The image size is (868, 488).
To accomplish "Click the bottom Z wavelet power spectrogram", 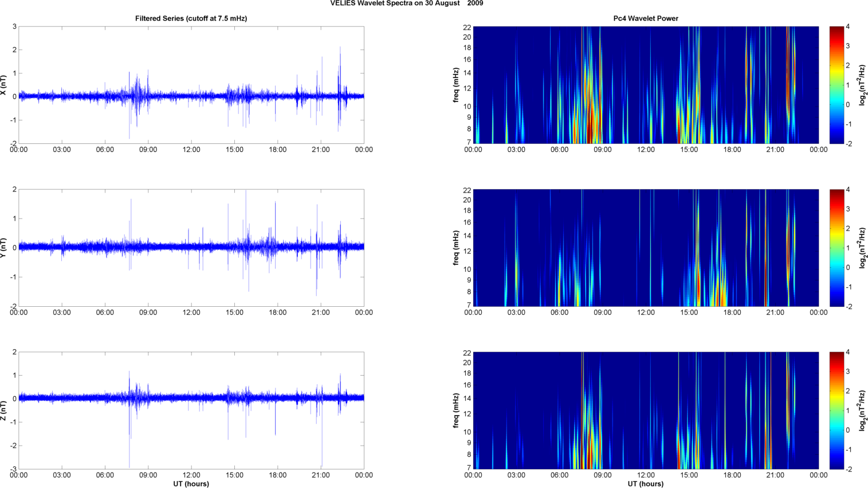I will [x=645, y=411].
